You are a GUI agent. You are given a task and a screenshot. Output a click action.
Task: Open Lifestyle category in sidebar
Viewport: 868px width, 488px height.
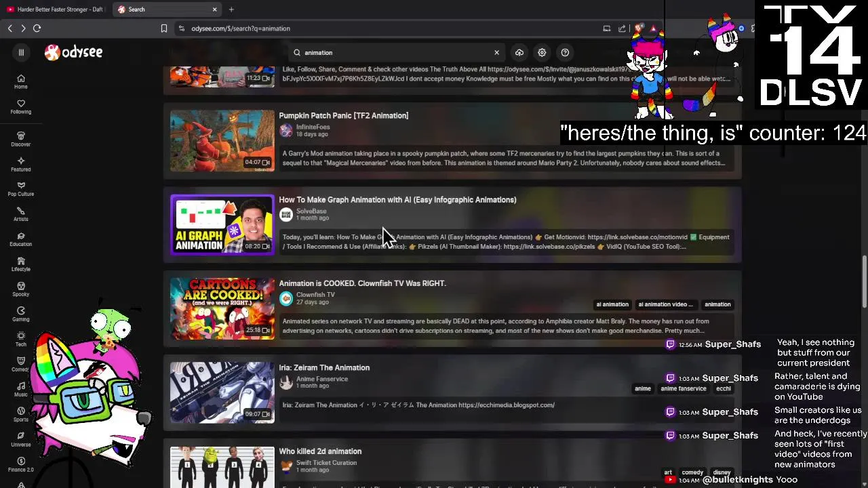(x=21, y=264)
